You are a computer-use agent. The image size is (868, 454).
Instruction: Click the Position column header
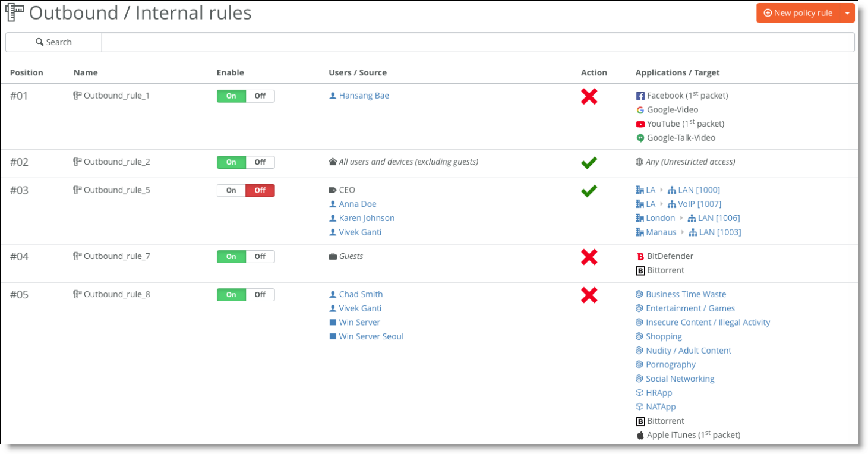(27, 72)
